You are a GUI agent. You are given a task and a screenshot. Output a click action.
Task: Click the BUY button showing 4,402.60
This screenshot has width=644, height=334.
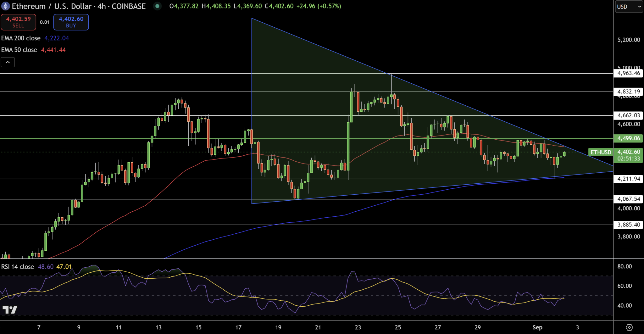[71, 22]
